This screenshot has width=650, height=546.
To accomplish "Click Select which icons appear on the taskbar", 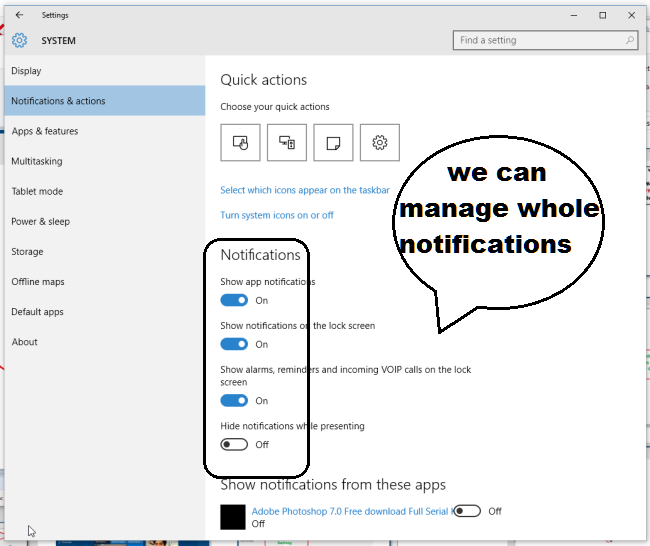I will [305, 190].
